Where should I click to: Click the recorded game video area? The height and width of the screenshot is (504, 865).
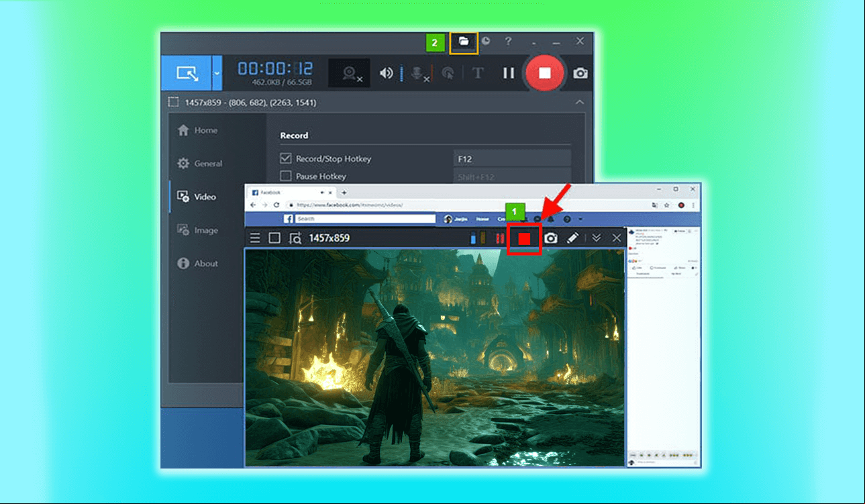(435, 357)
